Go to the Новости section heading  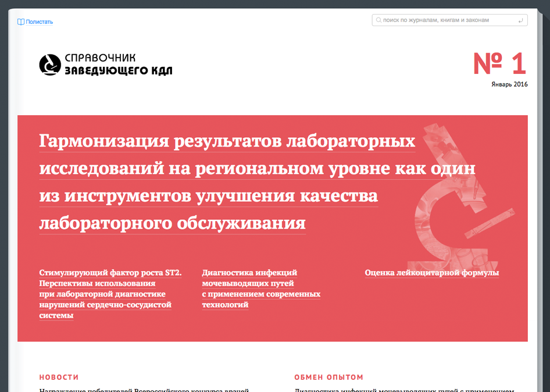point(59,377)
